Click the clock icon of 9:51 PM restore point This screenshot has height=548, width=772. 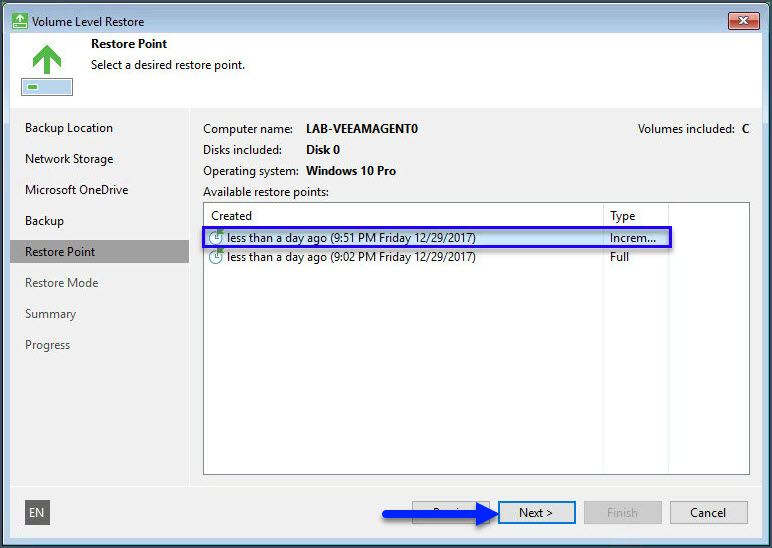coord(216,237)
